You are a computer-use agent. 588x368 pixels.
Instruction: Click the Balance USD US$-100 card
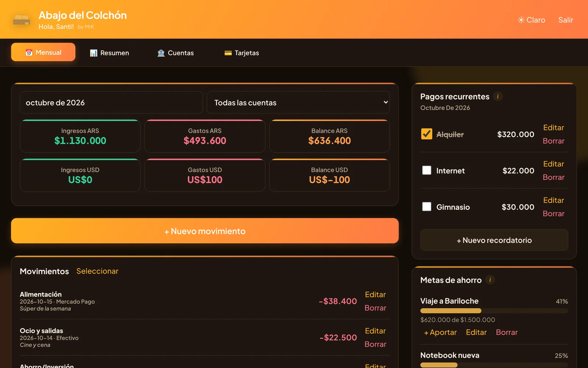pyautogui.click(x=330, y=175)
